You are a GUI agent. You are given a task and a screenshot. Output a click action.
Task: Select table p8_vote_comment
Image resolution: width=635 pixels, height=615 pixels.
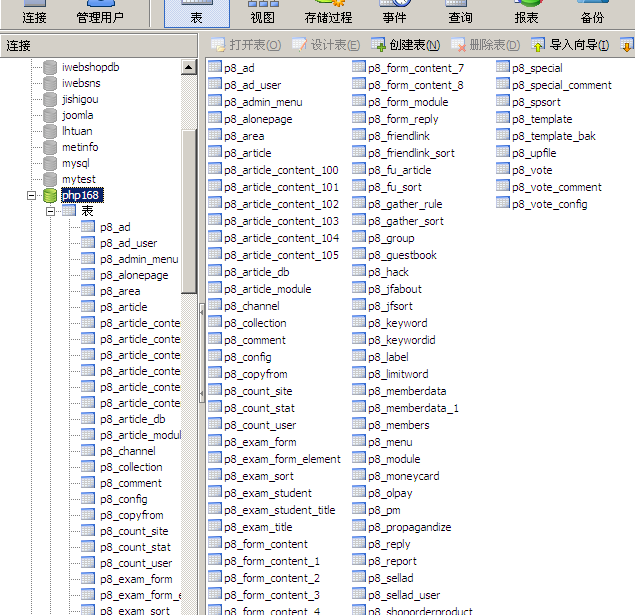pyautogui.click(x=557, y=187)
